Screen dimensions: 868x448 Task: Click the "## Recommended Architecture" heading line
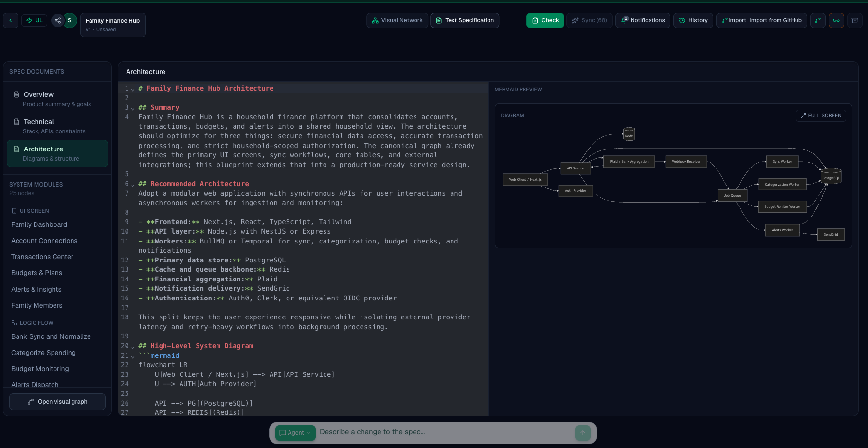(x=194, y=184)
